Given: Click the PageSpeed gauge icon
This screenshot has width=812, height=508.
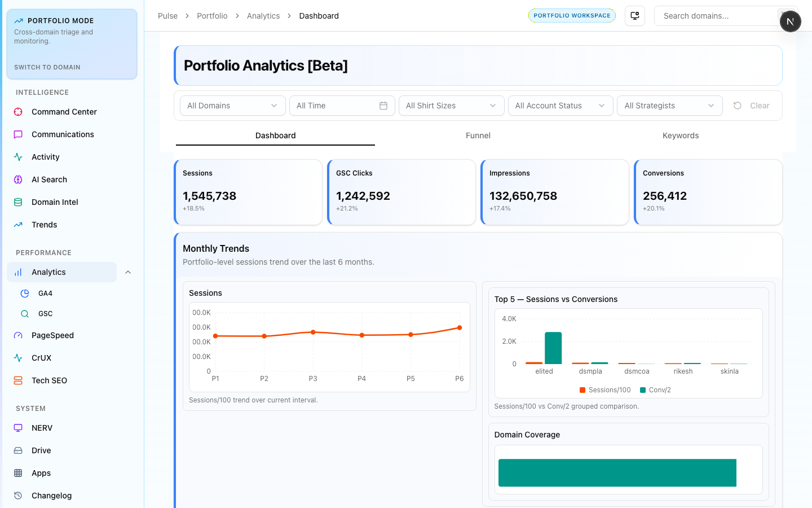Looking at the screenshot, I should click(x=18, y=335).
